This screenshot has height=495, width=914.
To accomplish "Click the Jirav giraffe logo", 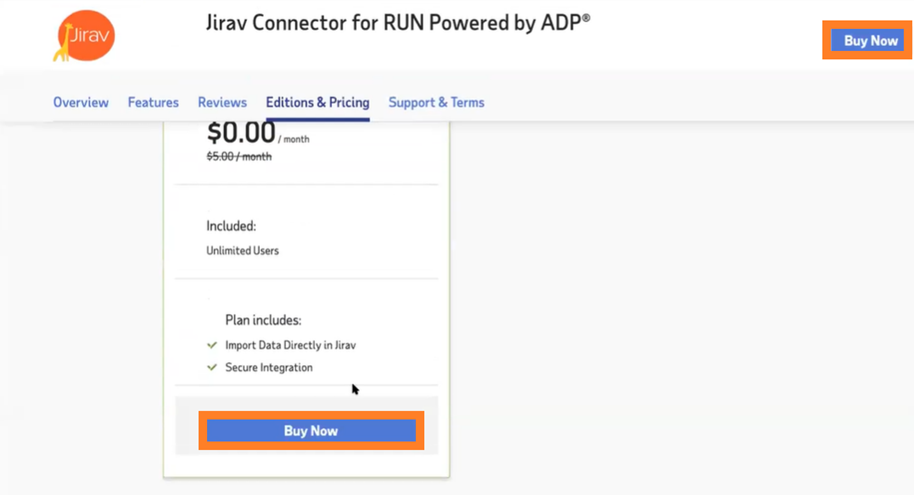I will (84, 36).
